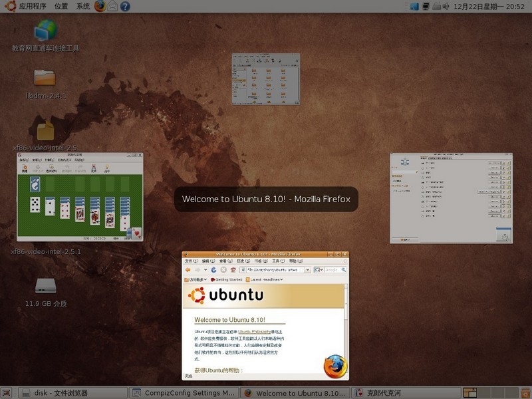
Task: Open the mail client envelope icon in panel
Action: pyautogui.click(x=112, y=6)
